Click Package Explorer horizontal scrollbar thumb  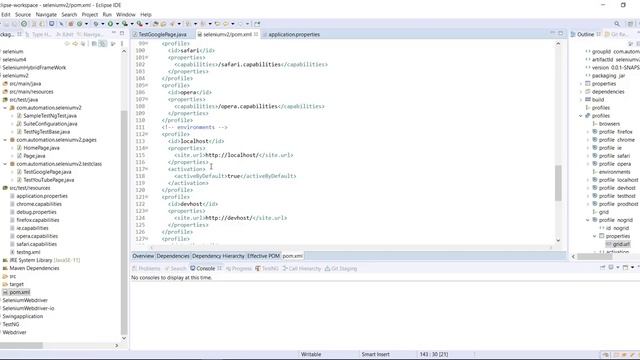21,345
